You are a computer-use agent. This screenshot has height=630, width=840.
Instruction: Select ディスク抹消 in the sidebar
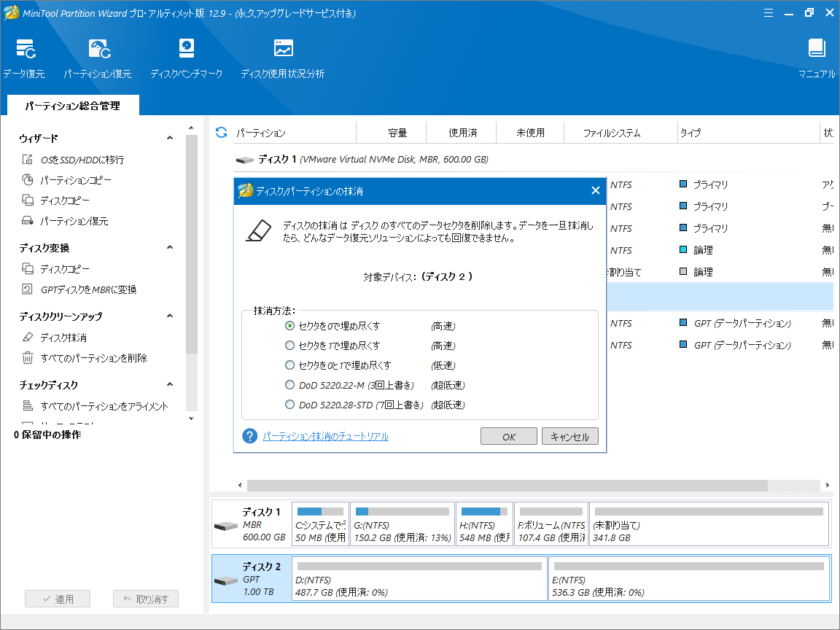point(54,338)
